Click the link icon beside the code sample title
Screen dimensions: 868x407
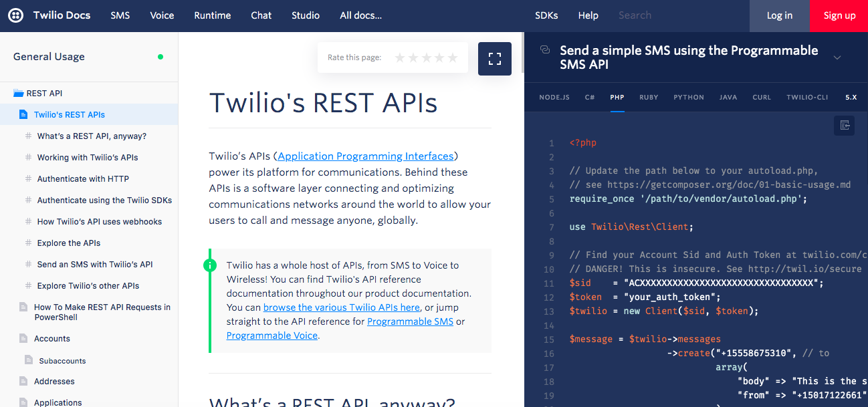click(545, 50)
